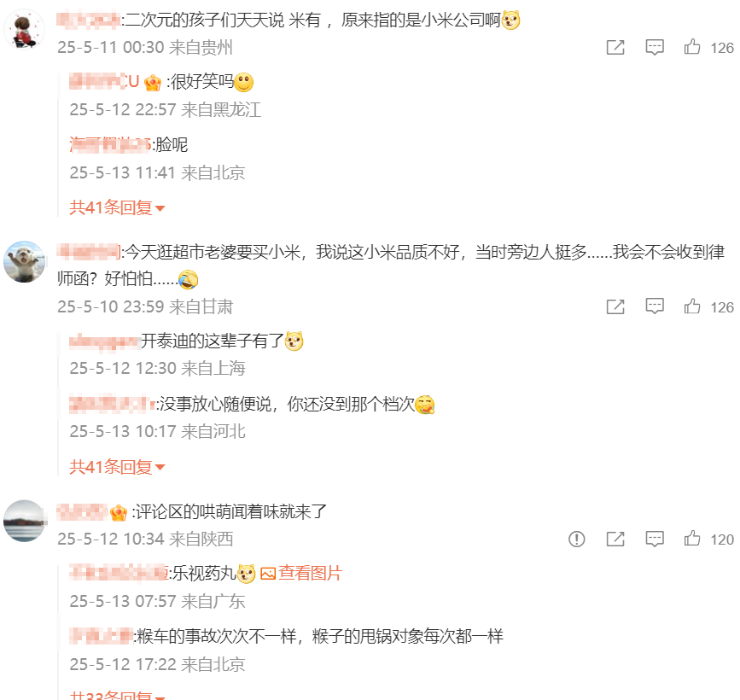Like the comment from 贵州
740x700 pixels.
692,47
